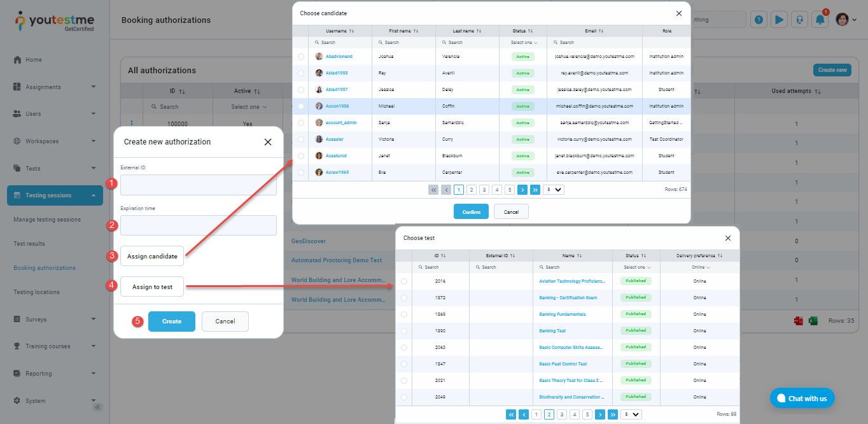
Task: Select radio for Banking Fundamentals test
Action: point(403,314)
